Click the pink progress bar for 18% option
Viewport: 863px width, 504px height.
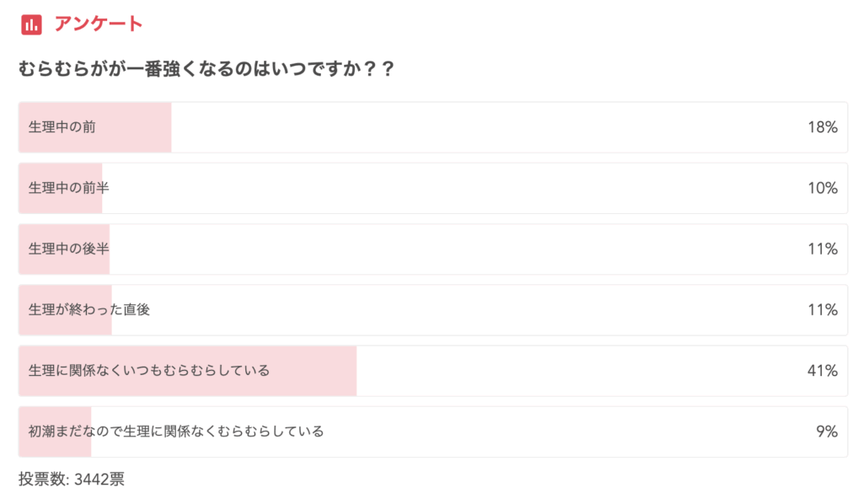135,127
